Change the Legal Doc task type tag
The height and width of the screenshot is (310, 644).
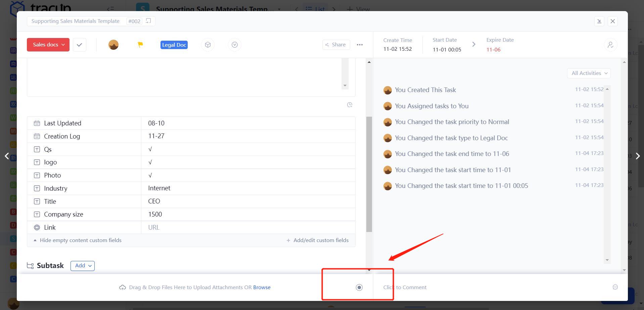coord(174,45)
